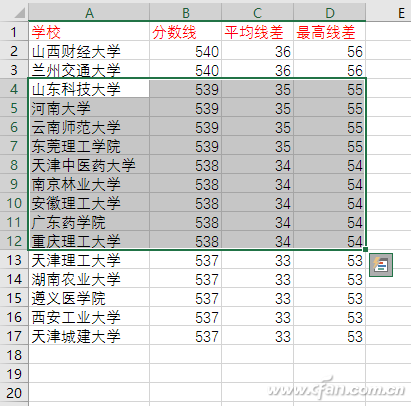Select cell 山东科技大学
Image resolution: width=411 pixels, height=406 pixels.
(89, 89)
